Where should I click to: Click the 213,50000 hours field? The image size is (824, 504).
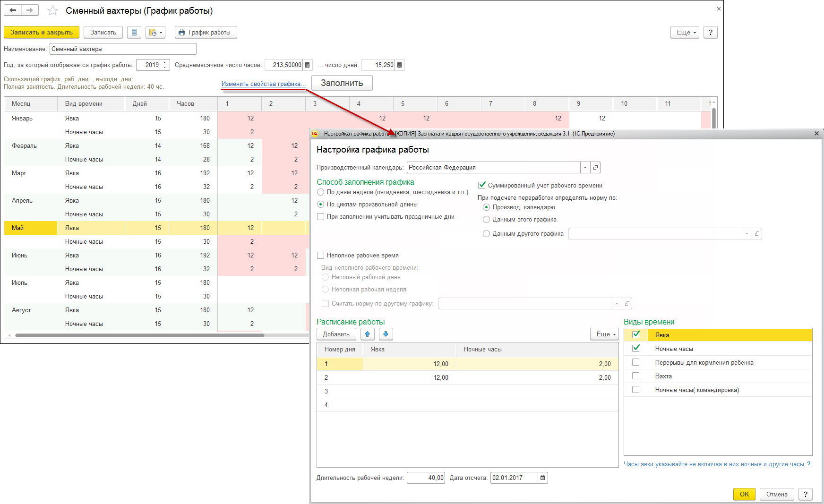point(283,65)
